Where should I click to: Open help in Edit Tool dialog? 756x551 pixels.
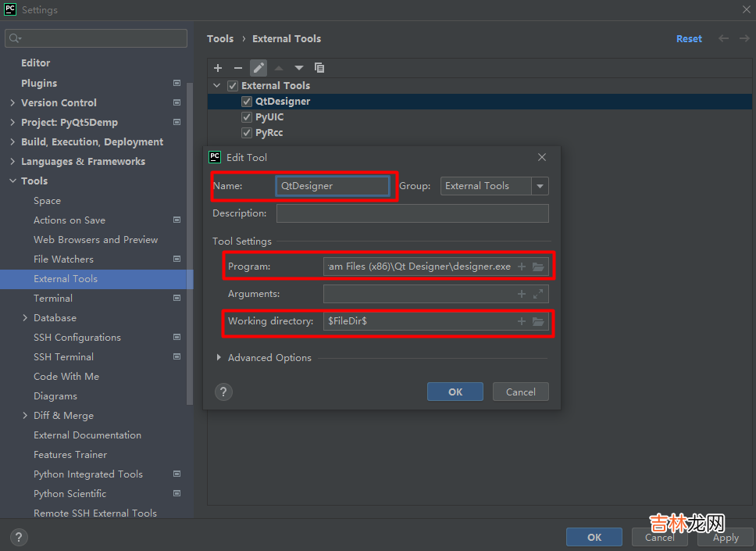[223, 392]
